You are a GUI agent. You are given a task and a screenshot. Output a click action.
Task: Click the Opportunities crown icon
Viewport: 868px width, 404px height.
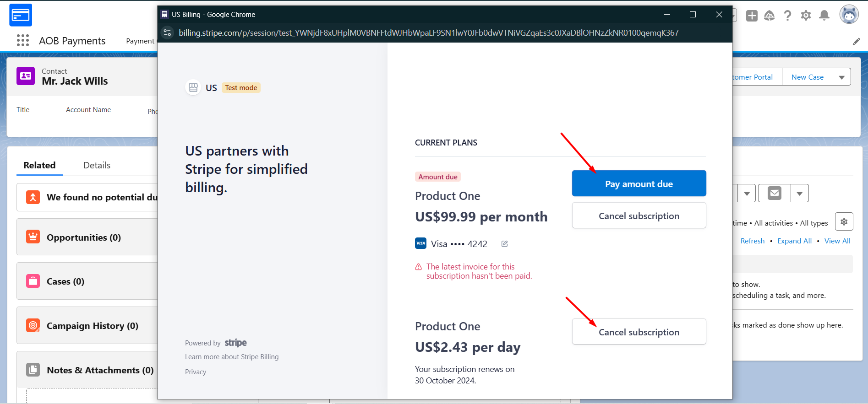coord(33,237)
